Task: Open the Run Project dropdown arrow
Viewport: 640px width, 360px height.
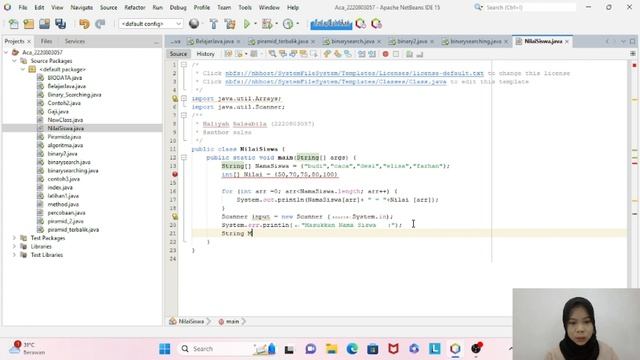Action: (256, 24)
